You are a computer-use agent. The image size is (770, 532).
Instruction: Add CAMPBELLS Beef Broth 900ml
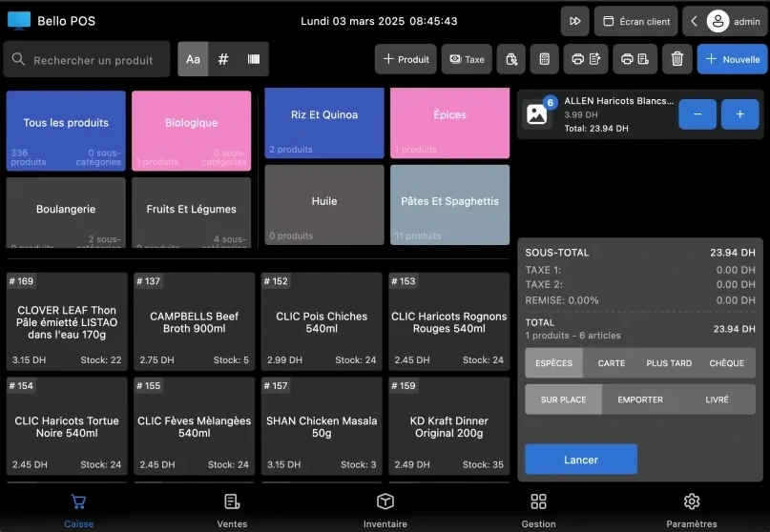194,321
